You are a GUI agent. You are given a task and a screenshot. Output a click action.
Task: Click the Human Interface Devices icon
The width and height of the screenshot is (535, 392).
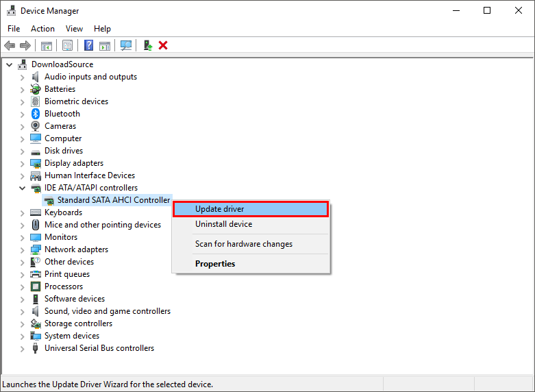[36, 175]
